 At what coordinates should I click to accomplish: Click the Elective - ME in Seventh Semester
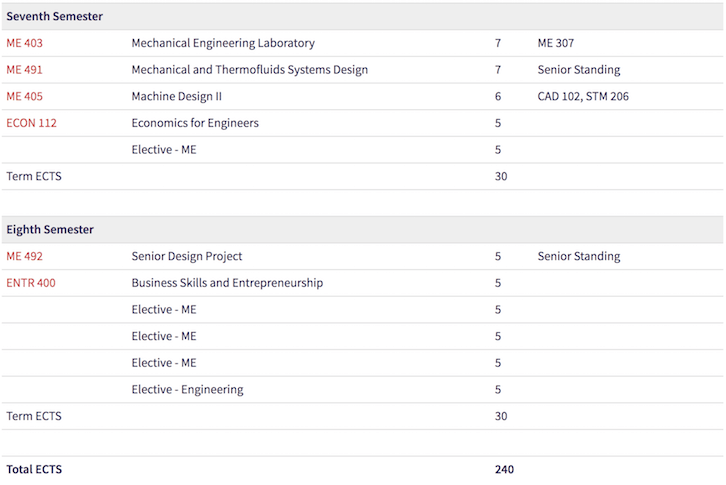(x=164, y=150)
